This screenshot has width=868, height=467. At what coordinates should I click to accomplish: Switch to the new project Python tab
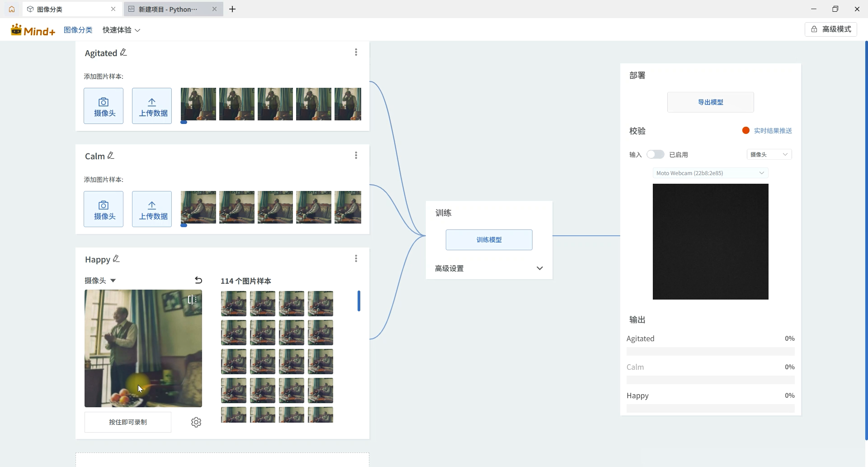[168, 9]
